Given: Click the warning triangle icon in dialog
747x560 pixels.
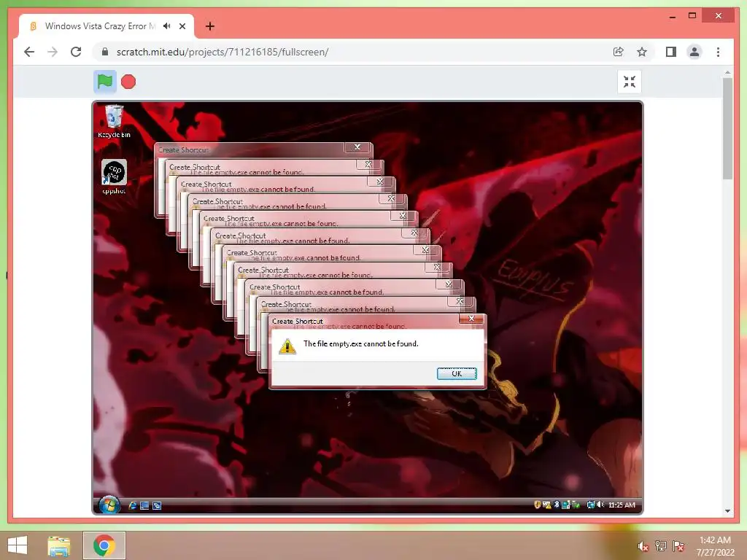Looking at the screenshot, I should click(287, 346).
